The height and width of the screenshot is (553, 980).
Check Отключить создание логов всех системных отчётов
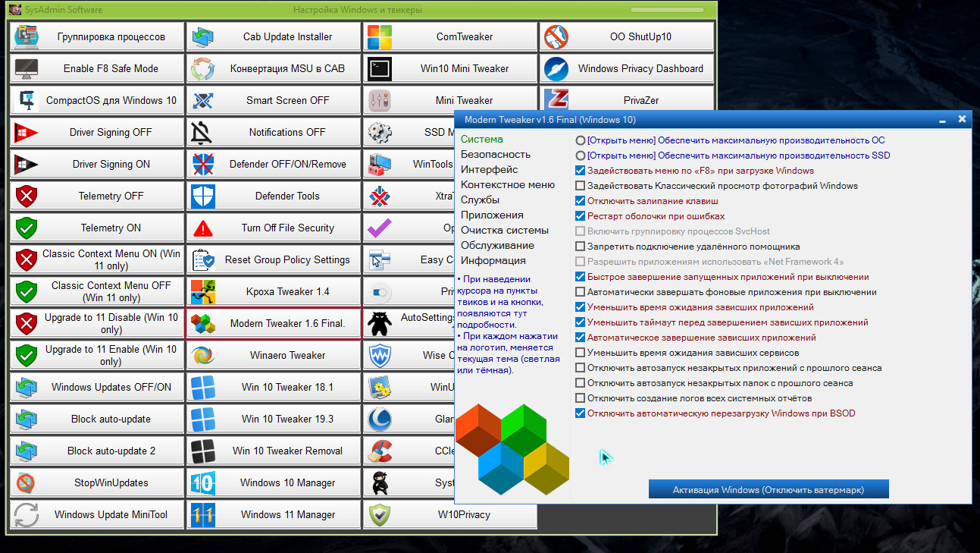click(x=581, y=398)
